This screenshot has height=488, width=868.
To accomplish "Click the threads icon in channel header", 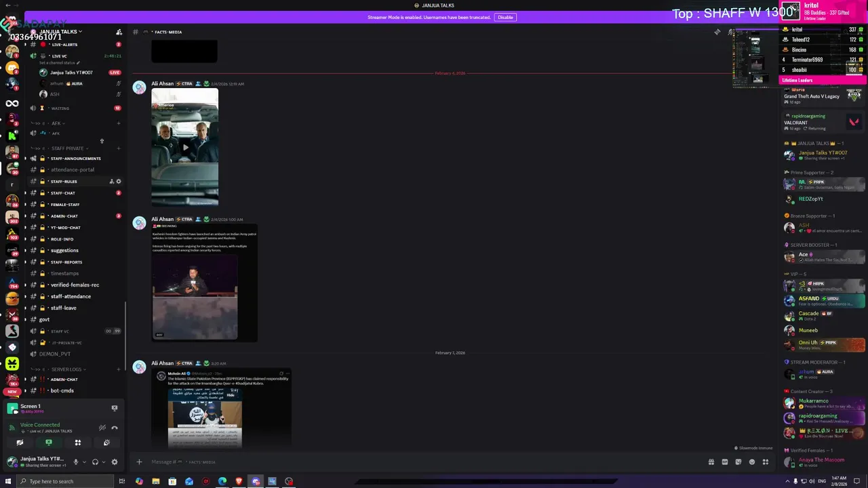I will coord(717,32).
